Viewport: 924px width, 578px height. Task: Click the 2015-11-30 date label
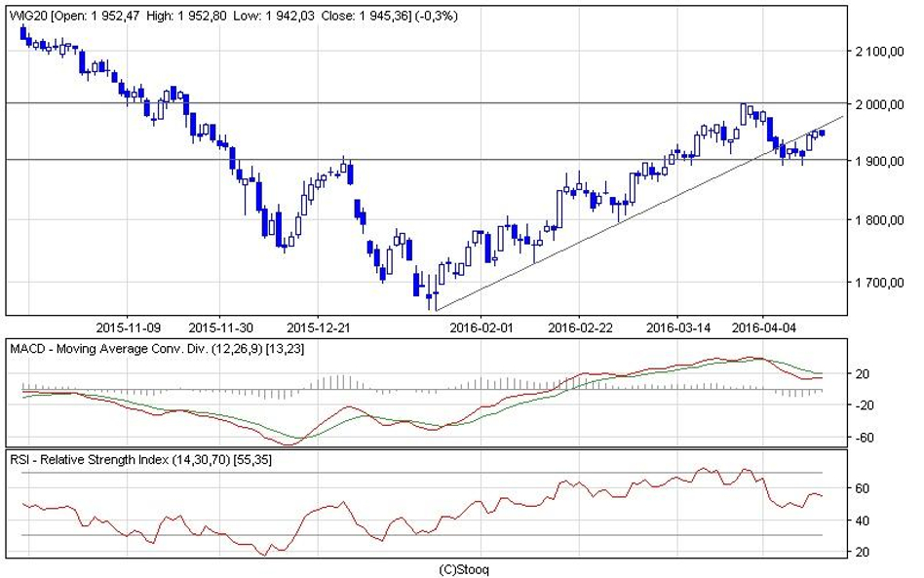tap(221, 328)
